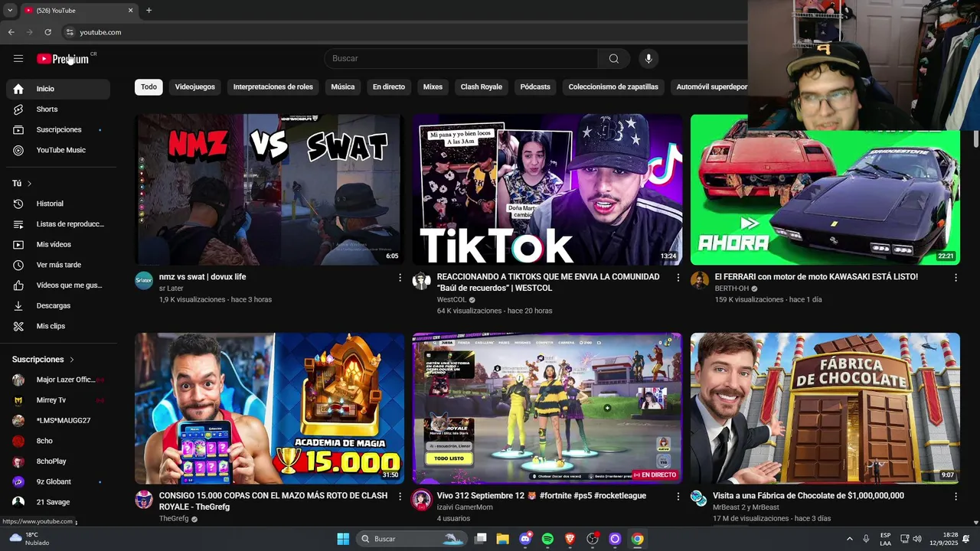Select the Clash Royale filter chip
The width and height of the screenshot is (980, 551).
point(482,87)
